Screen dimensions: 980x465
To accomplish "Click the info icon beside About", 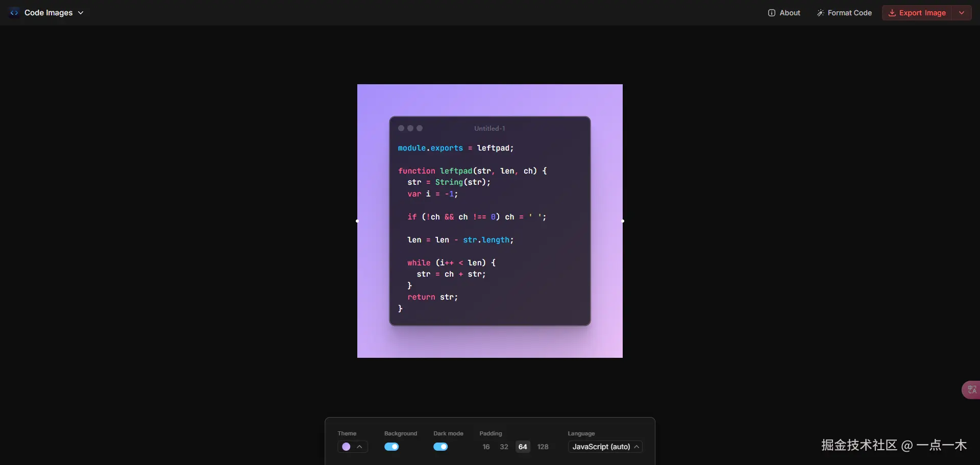I will pyautogui.click(x=772, y=13).
